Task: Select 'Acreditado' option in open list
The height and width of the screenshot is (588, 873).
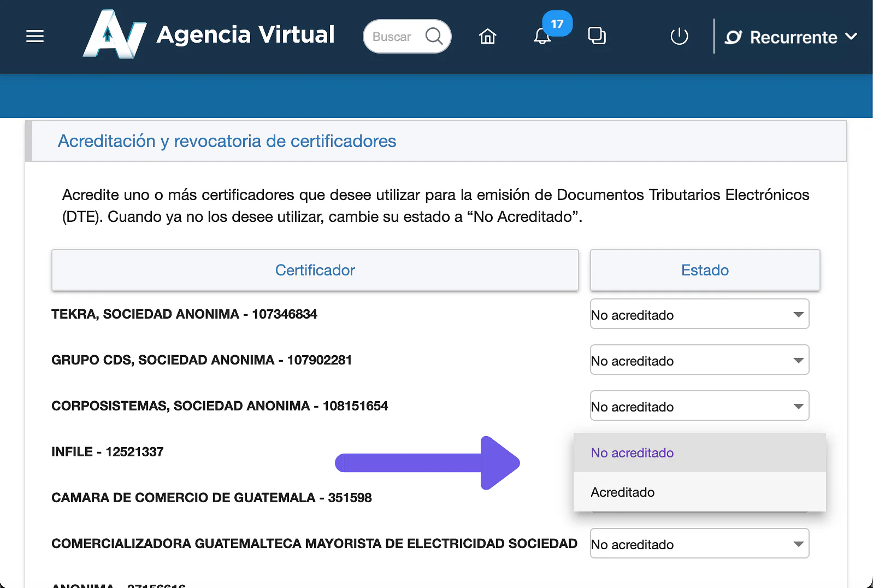Action: 699,492
